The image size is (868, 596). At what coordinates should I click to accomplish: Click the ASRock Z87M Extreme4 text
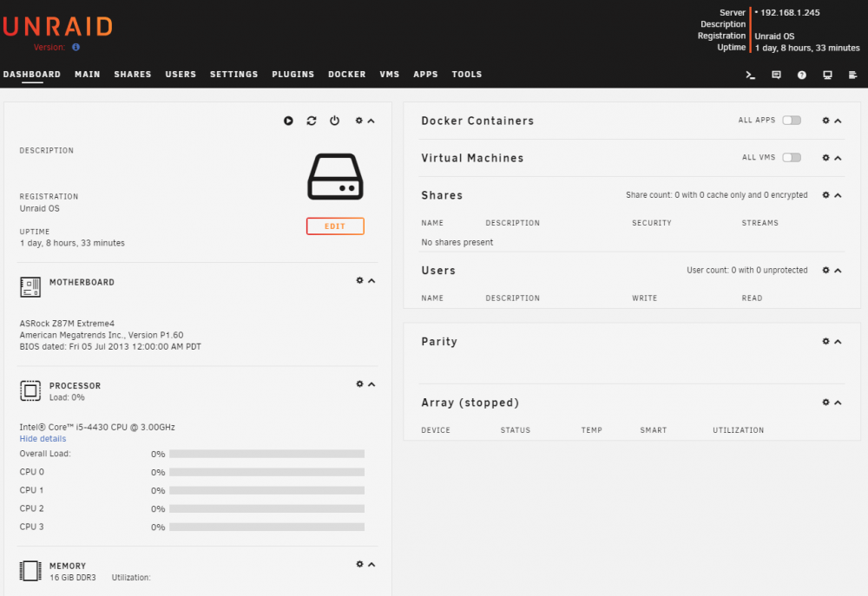pyautogui.click(x=67, y=324)
